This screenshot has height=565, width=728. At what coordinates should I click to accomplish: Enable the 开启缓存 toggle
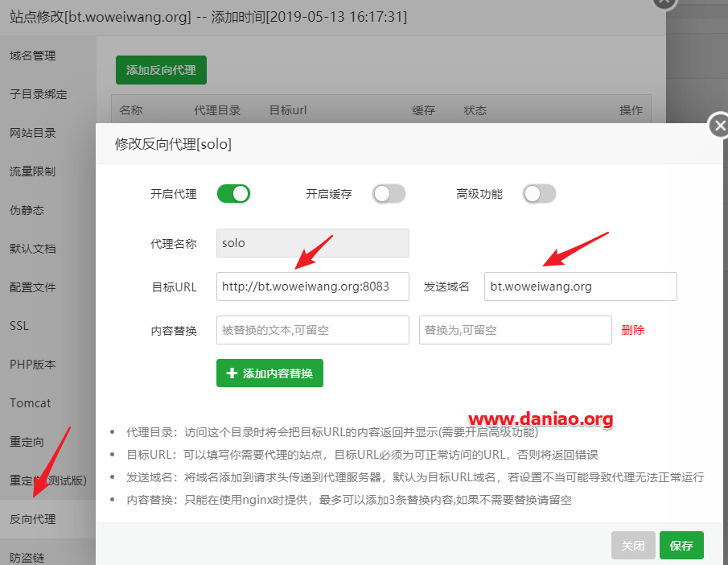pos(389,193)
